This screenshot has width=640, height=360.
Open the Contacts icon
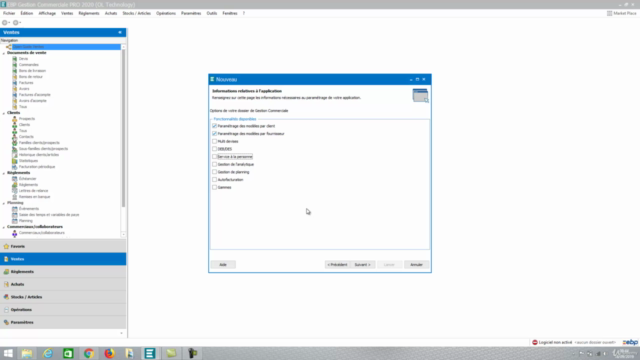click(15, 137)
